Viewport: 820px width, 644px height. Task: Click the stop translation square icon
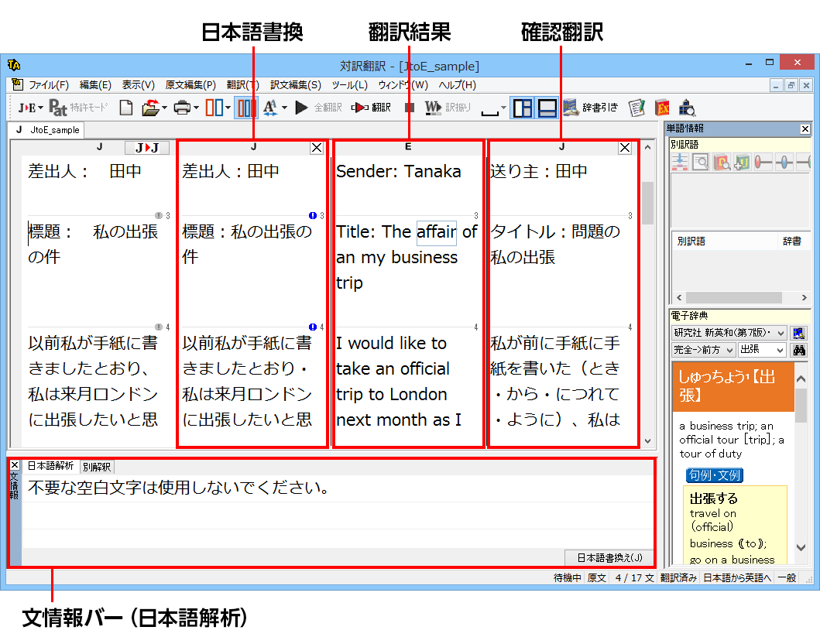pos(410,108)
